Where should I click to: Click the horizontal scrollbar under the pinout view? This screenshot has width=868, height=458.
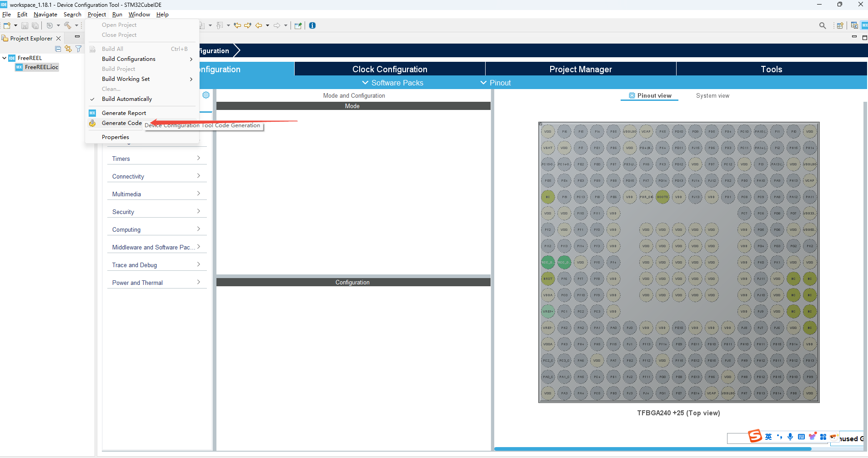click(x=652, y=449)
